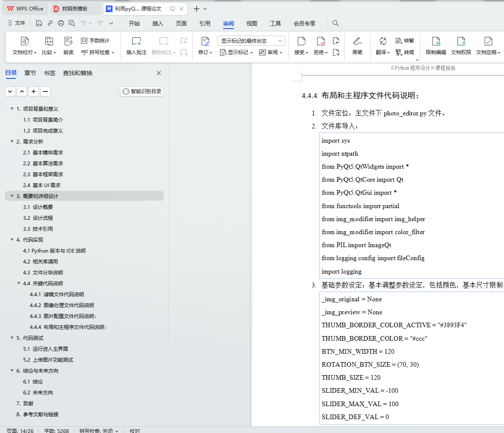This screenshot has width=504, height=433.
Task: Open 文档权限 document permissions
Action: click(461, 46)
